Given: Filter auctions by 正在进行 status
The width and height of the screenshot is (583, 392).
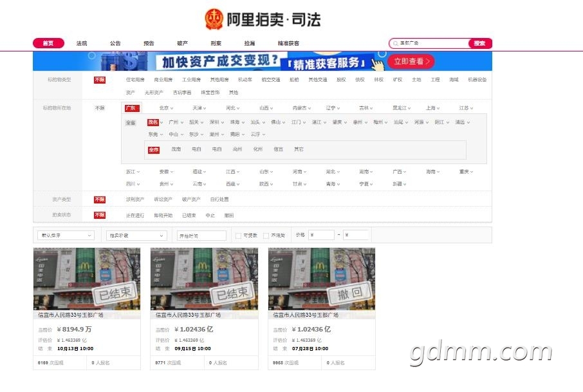Looking at the screenshot, I should point(135,216).
